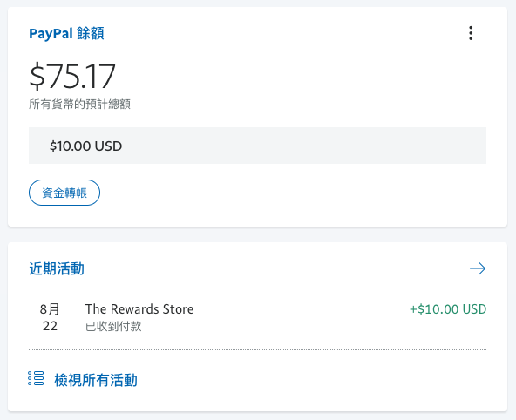Click the $75.17 total balance
Image resolution: width=516 pixels, height=420 pixels.
coord(72,76)
